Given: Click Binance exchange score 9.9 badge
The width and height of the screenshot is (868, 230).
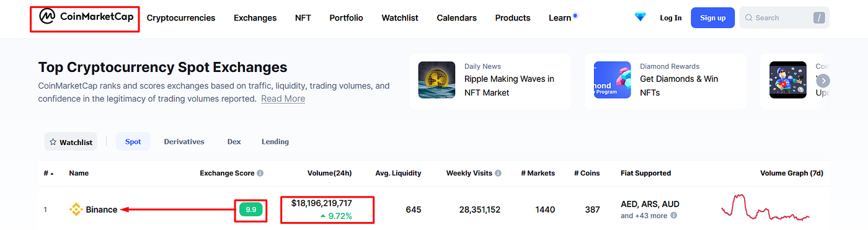Looking at the screenshot, I should click(x=250, y=210).
